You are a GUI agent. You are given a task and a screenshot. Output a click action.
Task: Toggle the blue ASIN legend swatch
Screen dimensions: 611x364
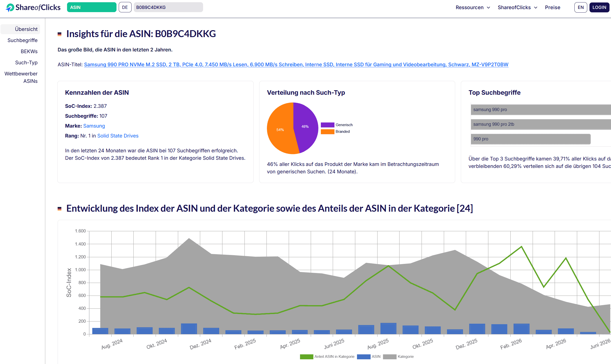click(364, 357)
